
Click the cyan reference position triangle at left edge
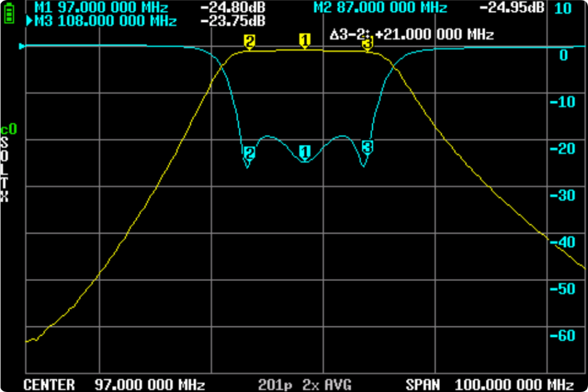(x=22, y=46)
